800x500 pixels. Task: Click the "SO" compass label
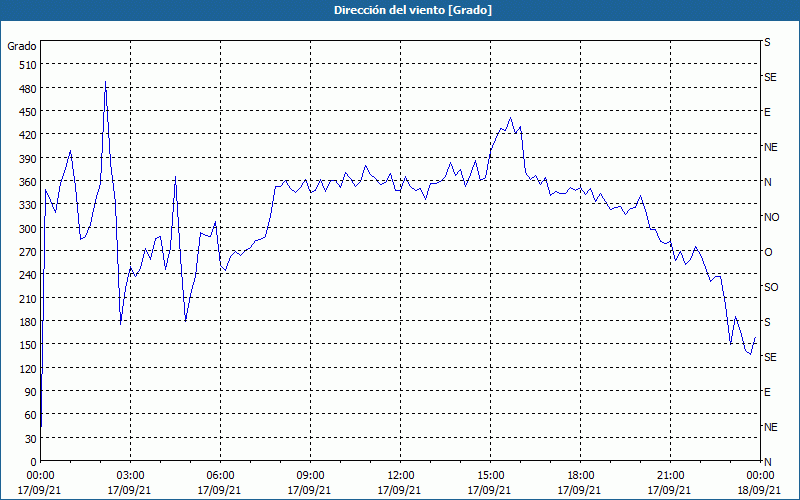(771, 287)
